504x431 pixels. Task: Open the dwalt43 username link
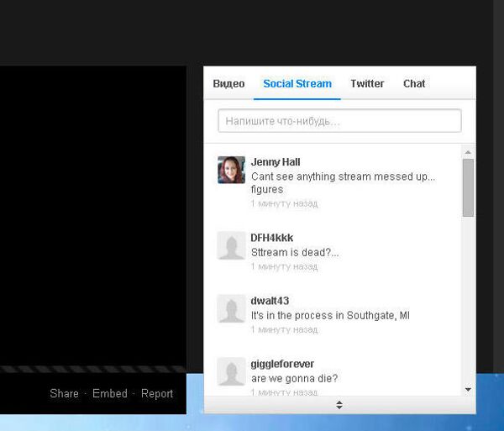coord(270,301)
